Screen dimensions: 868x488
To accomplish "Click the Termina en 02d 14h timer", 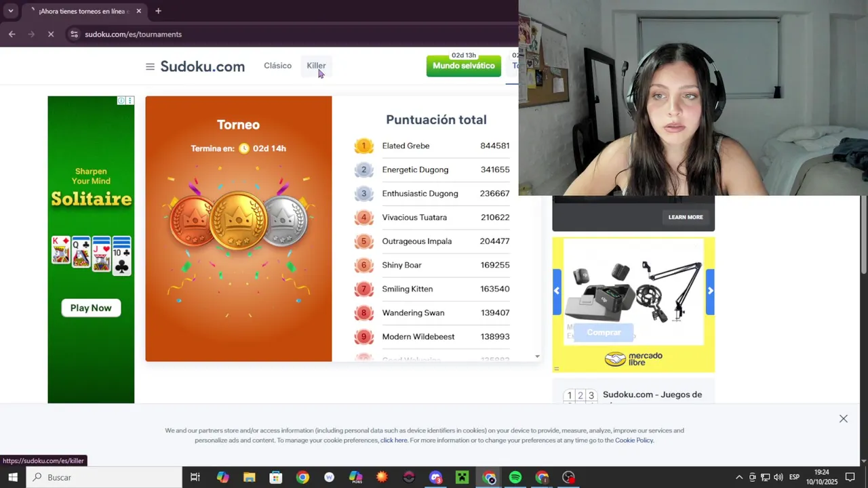I will pos(238,148).
